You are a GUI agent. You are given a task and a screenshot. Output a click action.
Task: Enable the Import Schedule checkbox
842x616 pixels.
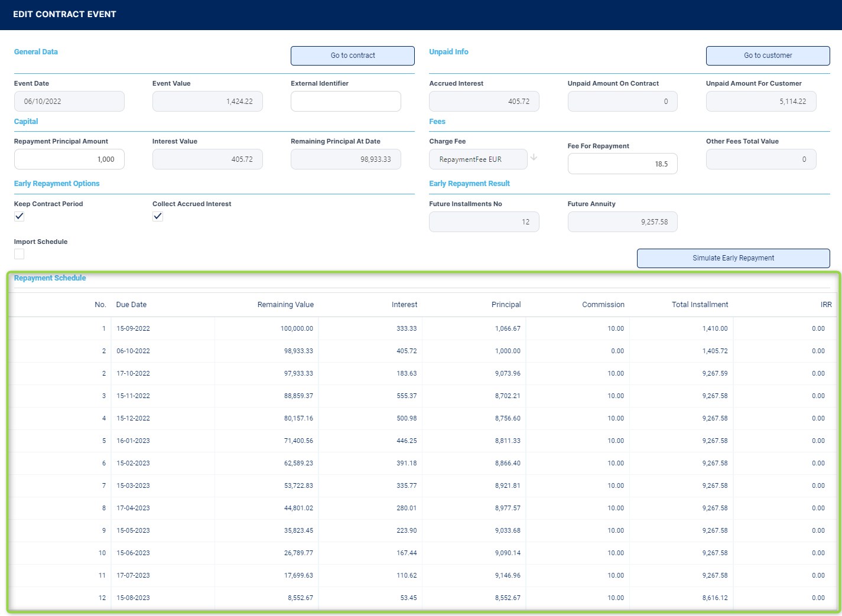pos(19,254)
